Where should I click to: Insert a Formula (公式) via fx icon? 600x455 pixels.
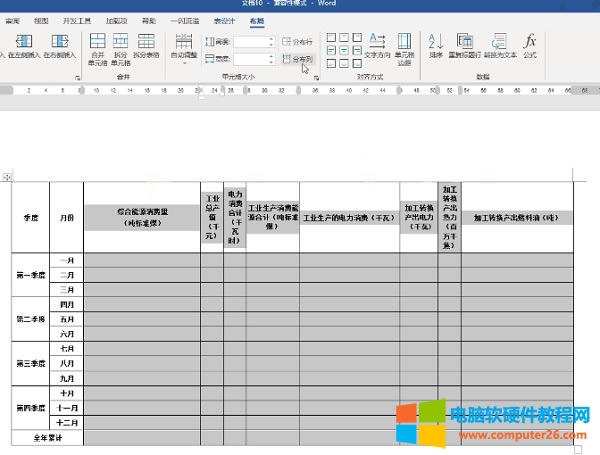click(x=530, y=46)
